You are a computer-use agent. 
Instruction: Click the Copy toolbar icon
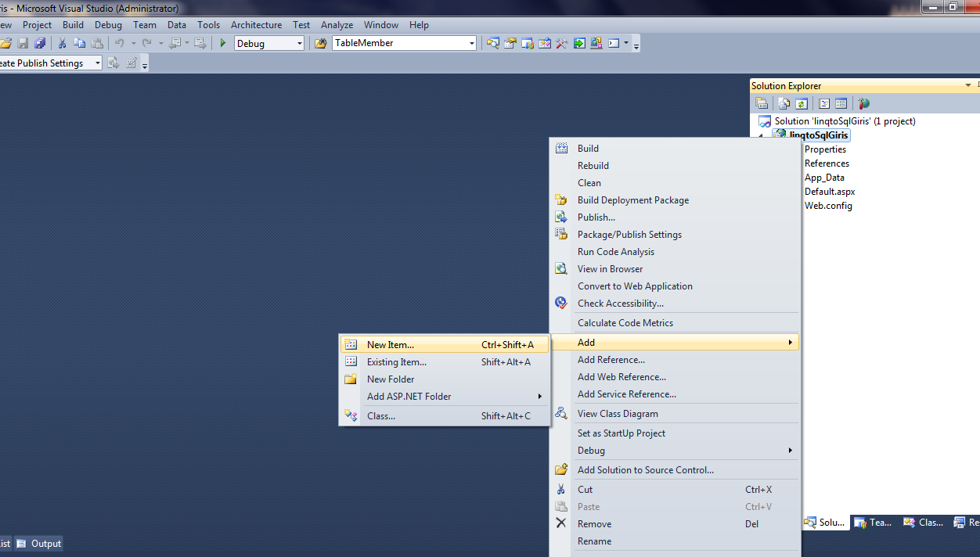point(79,43)
